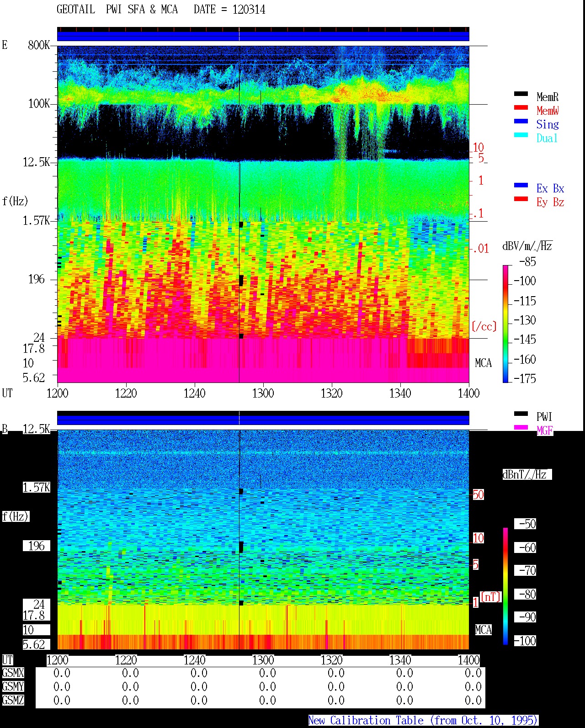Click the dBnT/√Hz magnetic color scale bar
The image size is (585, 728).
505,586
